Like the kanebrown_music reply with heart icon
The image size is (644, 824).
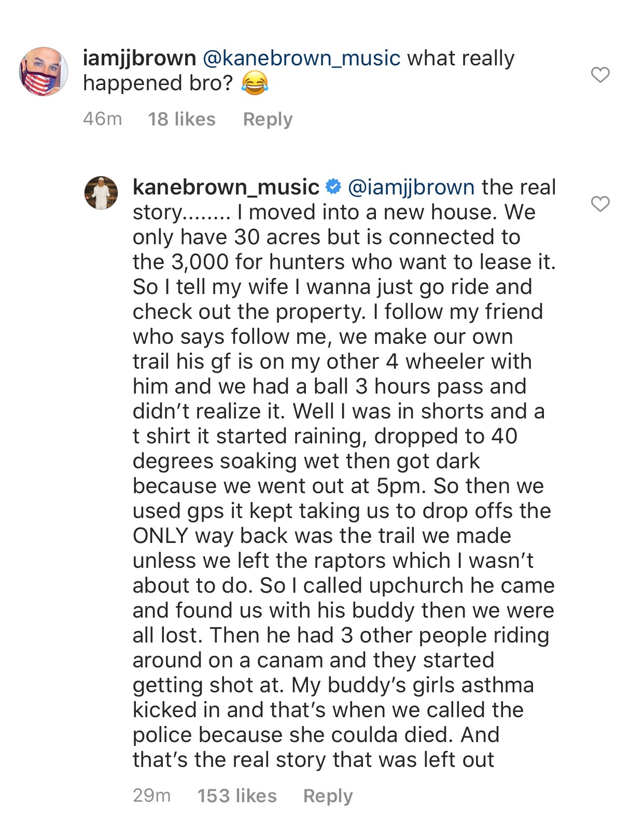(600, 204)
